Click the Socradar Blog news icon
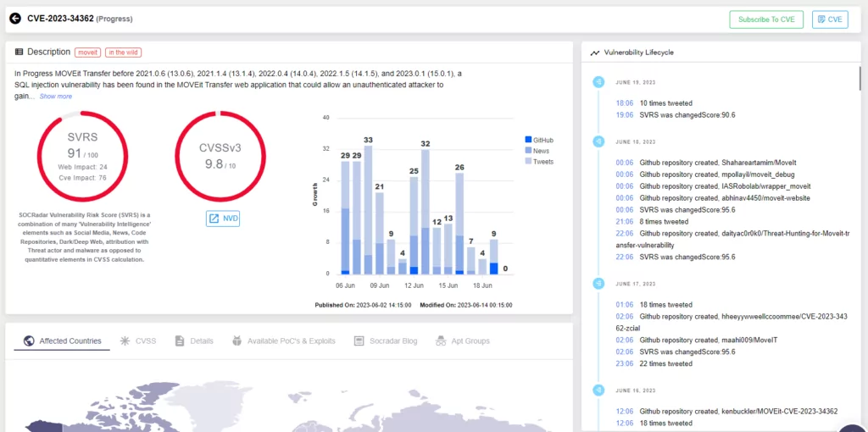The image size is (868, 432). pyautogui.click(x=359, y=341)
